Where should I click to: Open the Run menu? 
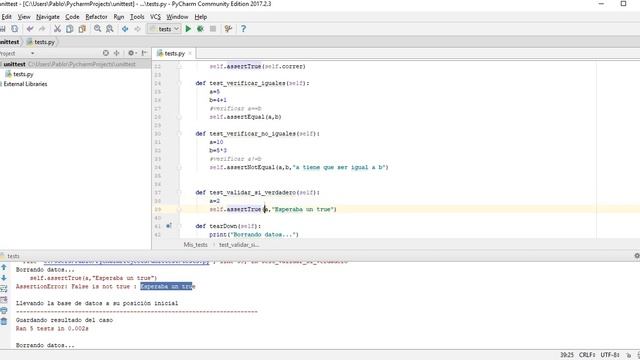[119, 17]
